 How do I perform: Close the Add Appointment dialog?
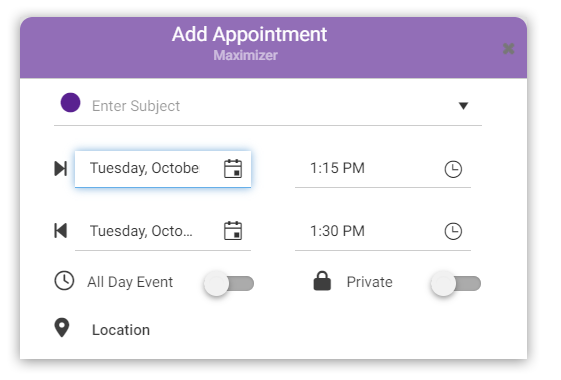(x=508, y=48)
